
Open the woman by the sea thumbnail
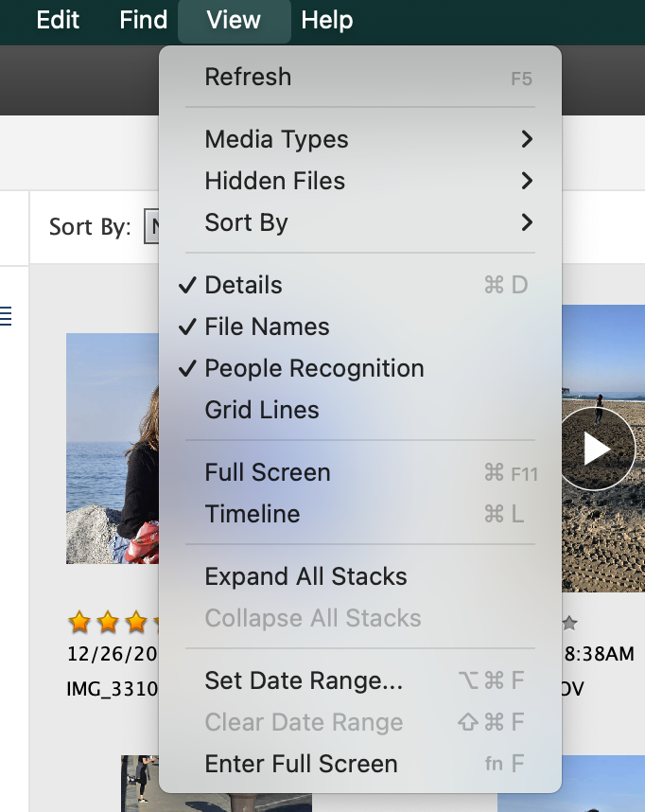coord(112,448)
